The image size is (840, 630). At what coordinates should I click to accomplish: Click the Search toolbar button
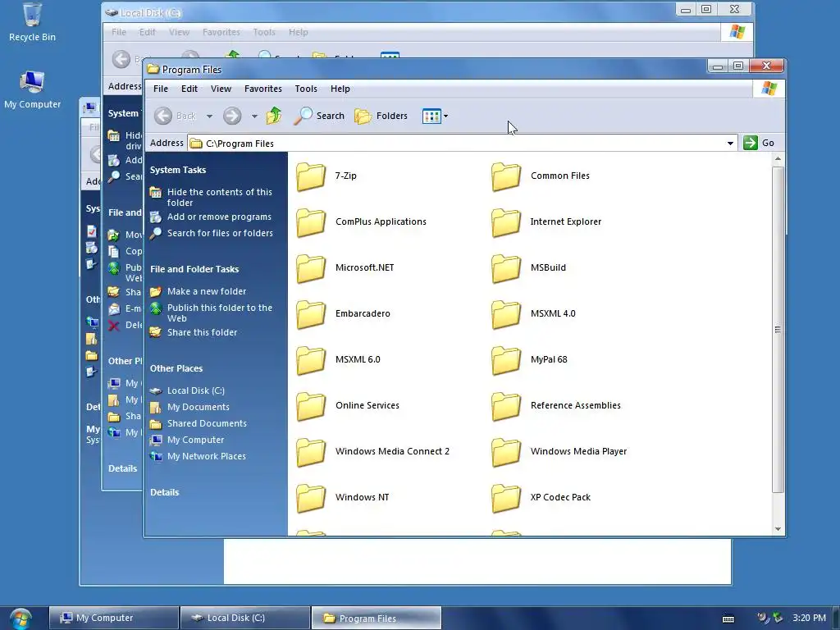click(319, 116)
